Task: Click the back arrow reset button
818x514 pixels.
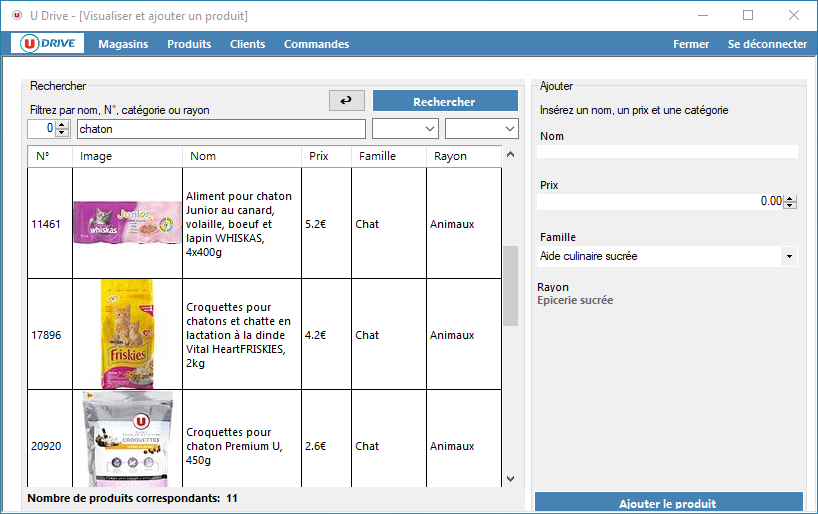Action: 346,101
